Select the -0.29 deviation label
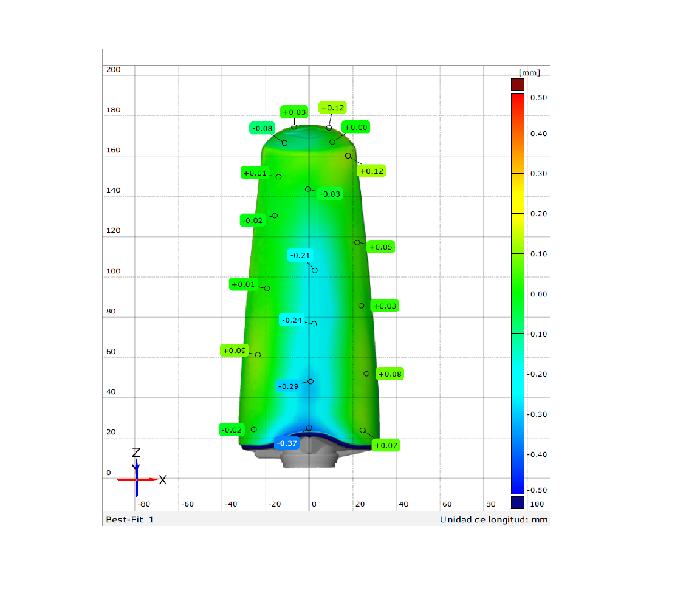 pyautogui.click(x=289, y=386)
